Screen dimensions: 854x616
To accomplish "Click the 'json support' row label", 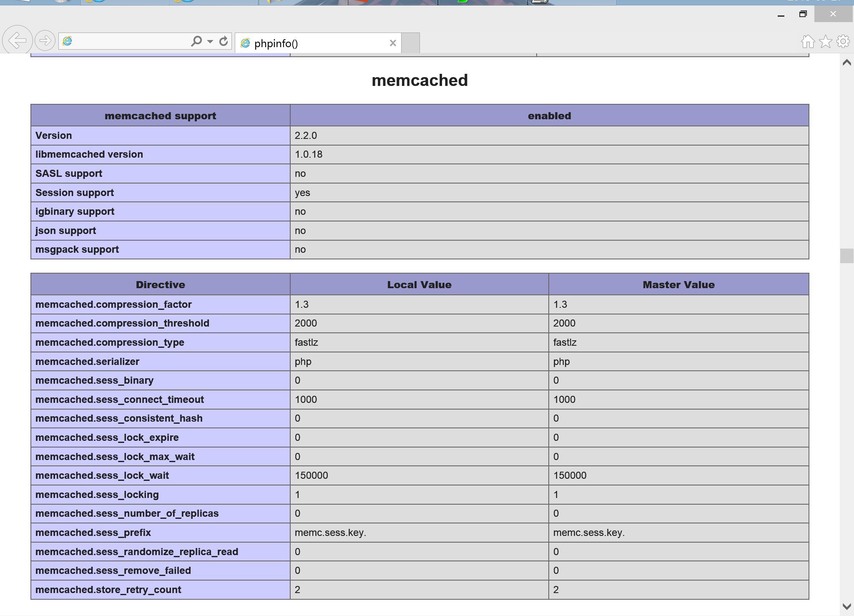I will pos(65,231).
